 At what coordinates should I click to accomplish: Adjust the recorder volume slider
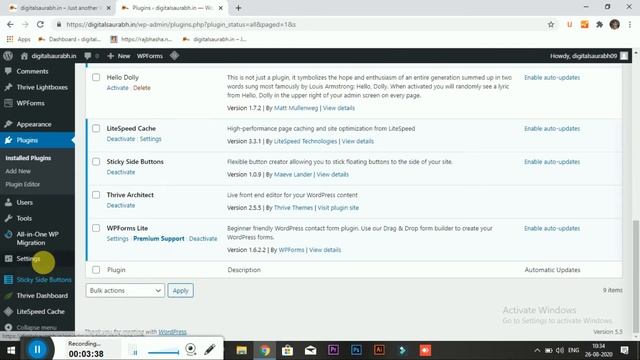point(163,352)
